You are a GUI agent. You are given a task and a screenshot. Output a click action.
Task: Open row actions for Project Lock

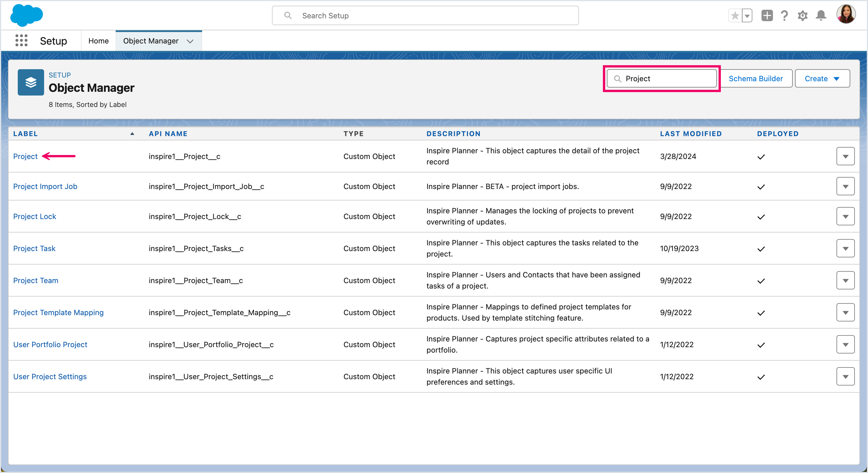845,216
